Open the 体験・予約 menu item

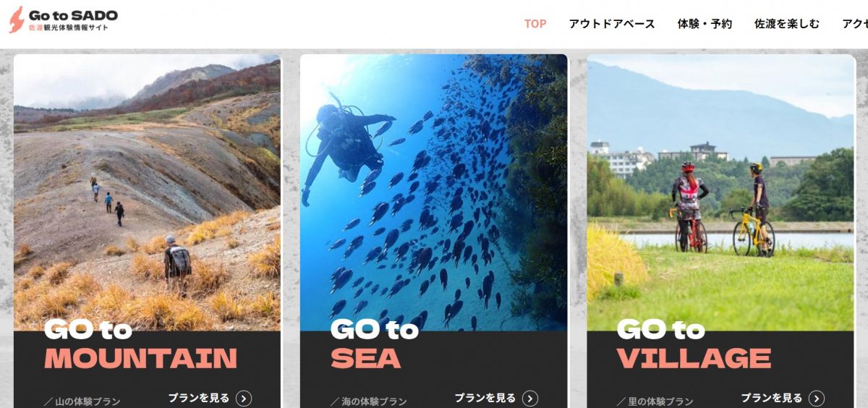[705, 24]
